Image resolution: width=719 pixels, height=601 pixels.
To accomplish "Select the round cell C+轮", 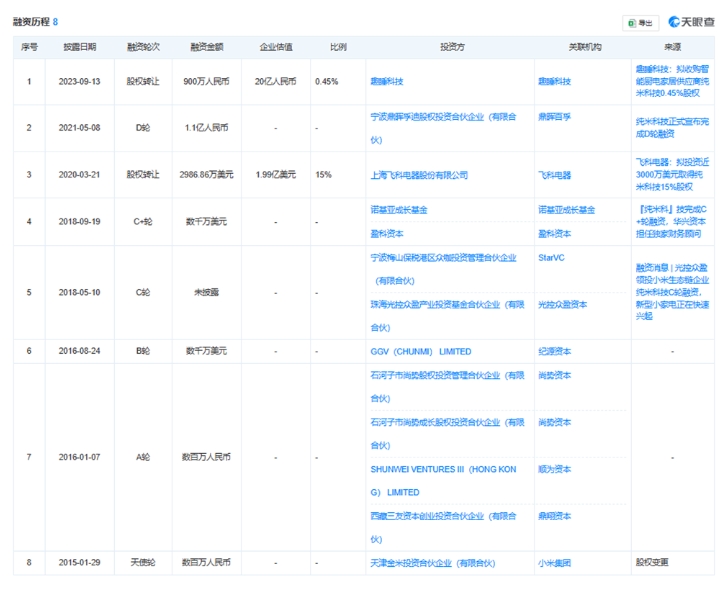I will (143, 221).
